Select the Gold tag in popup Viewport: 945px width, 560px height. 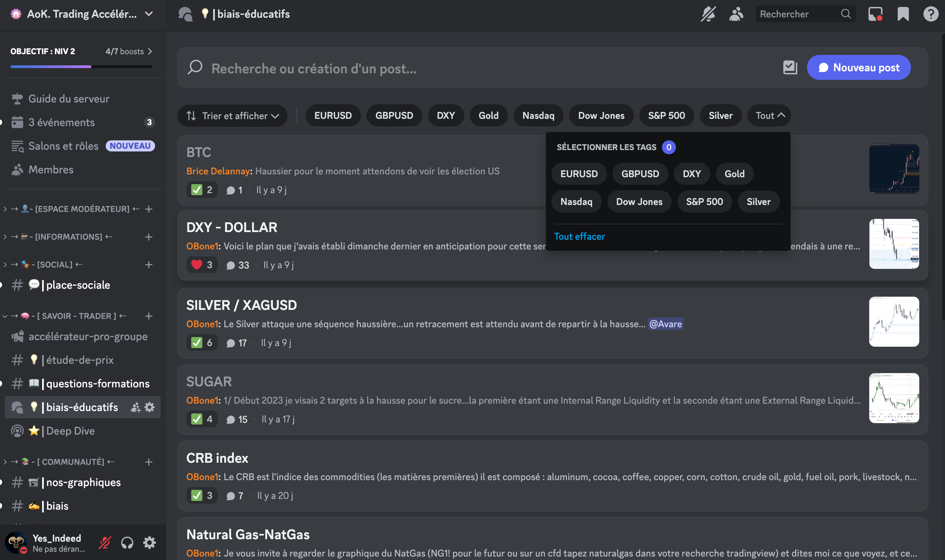pyautogui.click(x=734, y=174)
